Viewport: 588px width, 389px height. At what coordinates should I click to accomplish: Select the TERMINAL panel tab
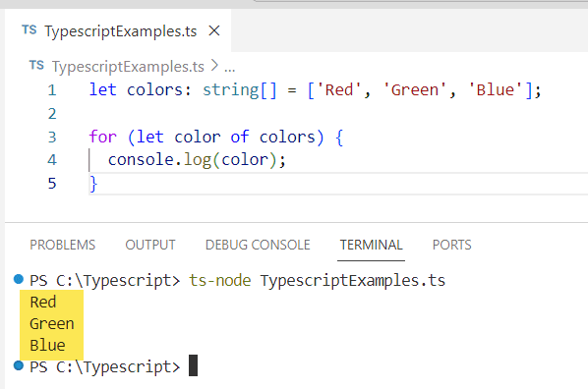click(x=371, y=245)
